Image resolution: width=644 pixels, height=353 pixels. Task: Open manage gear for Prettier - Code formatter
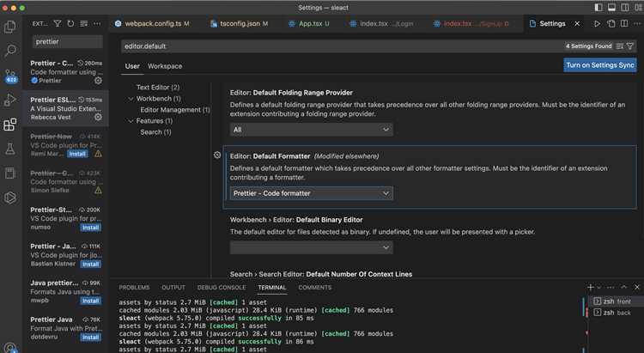pyautogui.click(x=98, y=81)
